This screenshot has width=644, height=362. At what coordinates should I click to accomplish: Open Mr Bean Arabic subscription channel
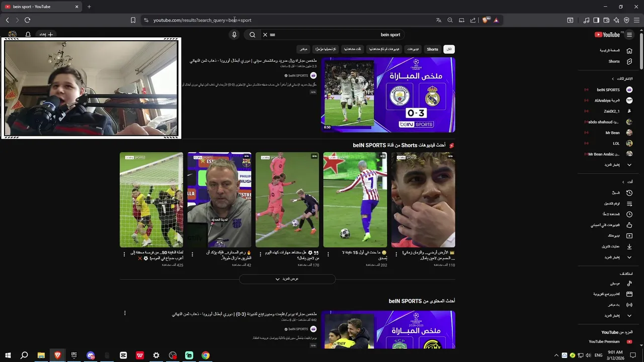pyautogui.click(x=609, y=154)
